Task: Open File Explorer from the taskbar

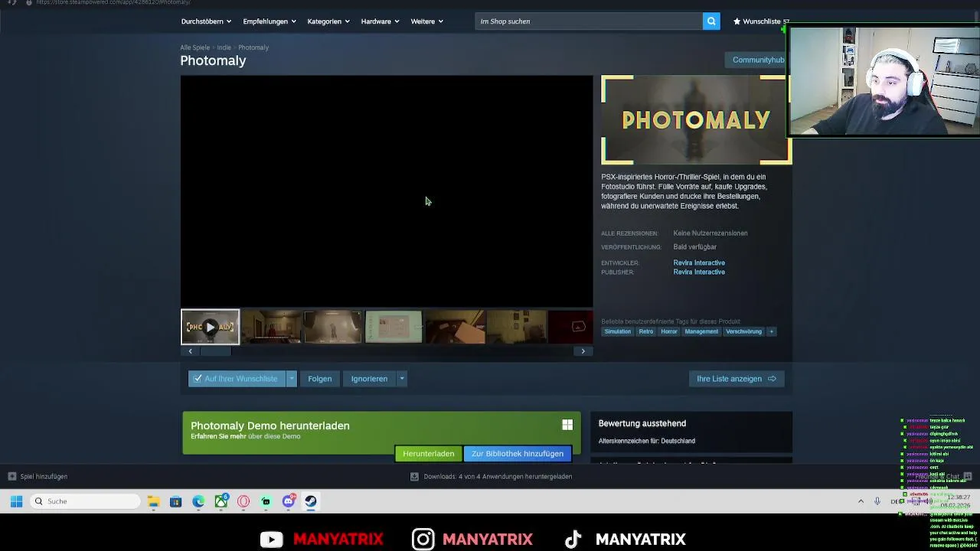Action: (153, 501)
